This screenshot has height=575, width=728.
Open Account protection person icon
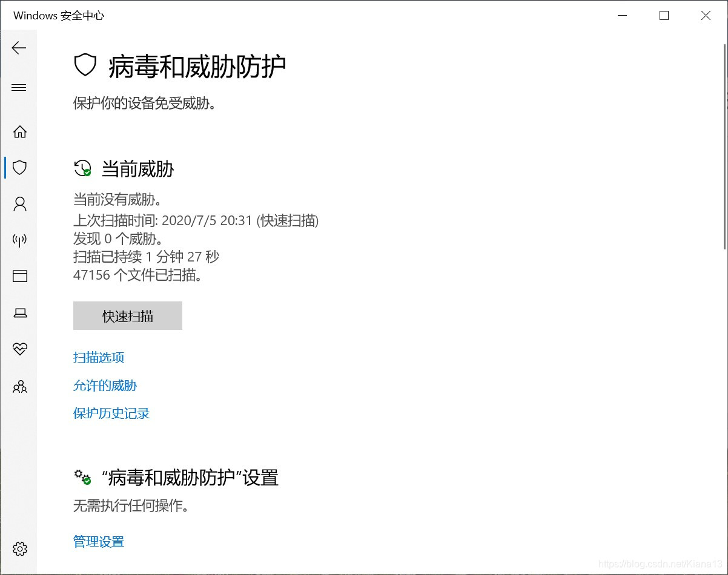pyautogui.click(x=20, y=204)
